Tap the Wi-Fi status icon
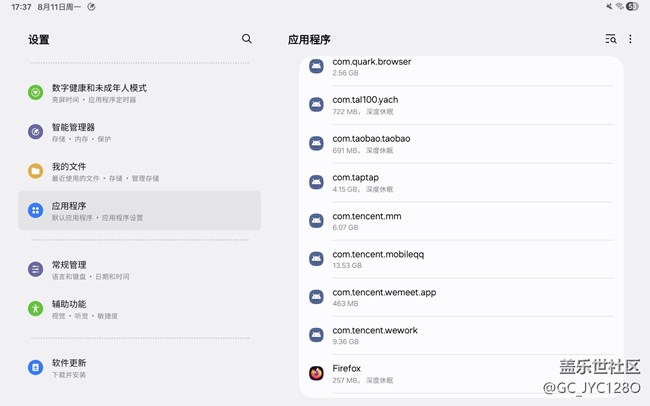This screenshot has width=650, height=406. pos(620,6)
